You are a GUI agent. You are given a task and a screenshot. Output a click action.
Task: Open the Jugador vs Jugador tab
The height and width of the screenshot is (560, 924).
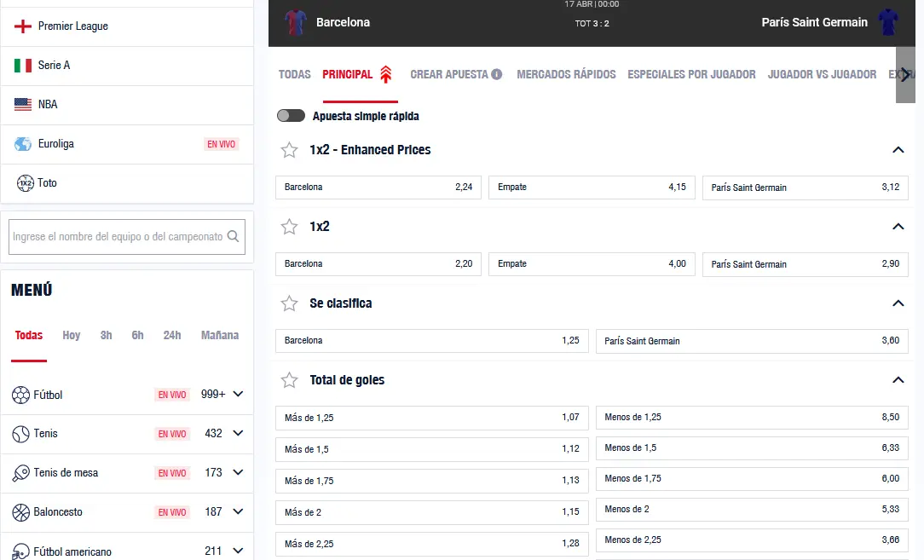click(822, 74)
